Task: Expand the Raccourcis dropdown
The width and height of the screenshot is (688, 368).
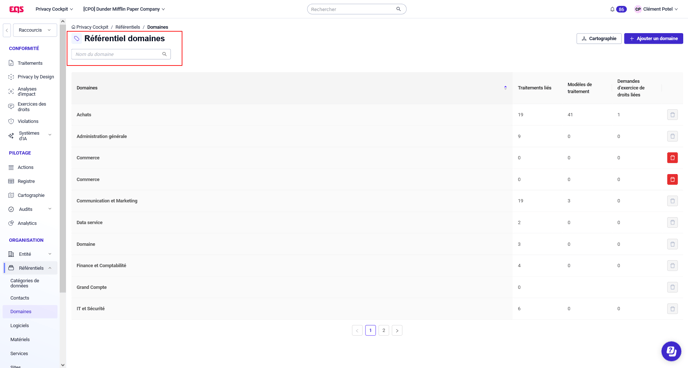Action: [x=35, y=30]
